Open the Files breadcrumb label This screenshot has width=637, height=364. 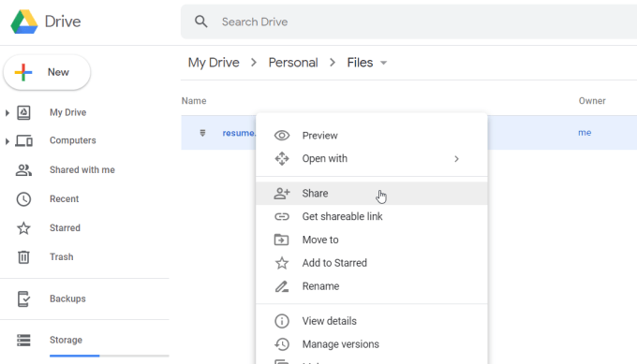[360, 63]
